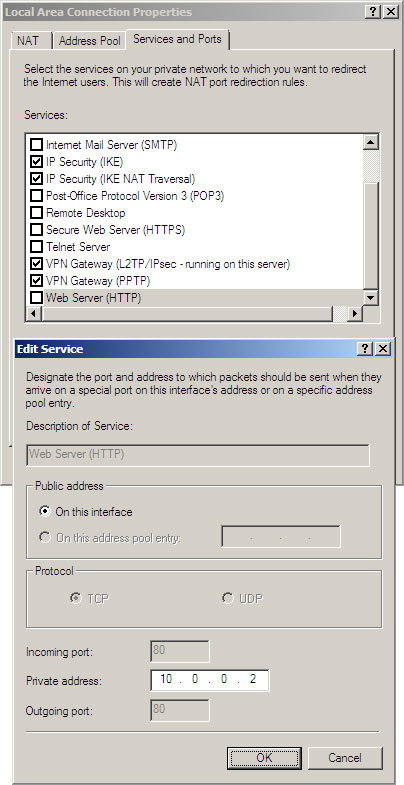Click the Private address IP field
Viewport: 404px width, 785px height.
click(x=210, y=680)
